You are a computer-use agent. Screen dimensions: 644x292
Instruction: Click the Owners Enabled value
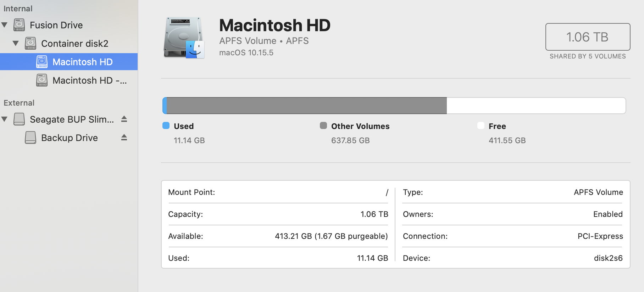point(608,214)
